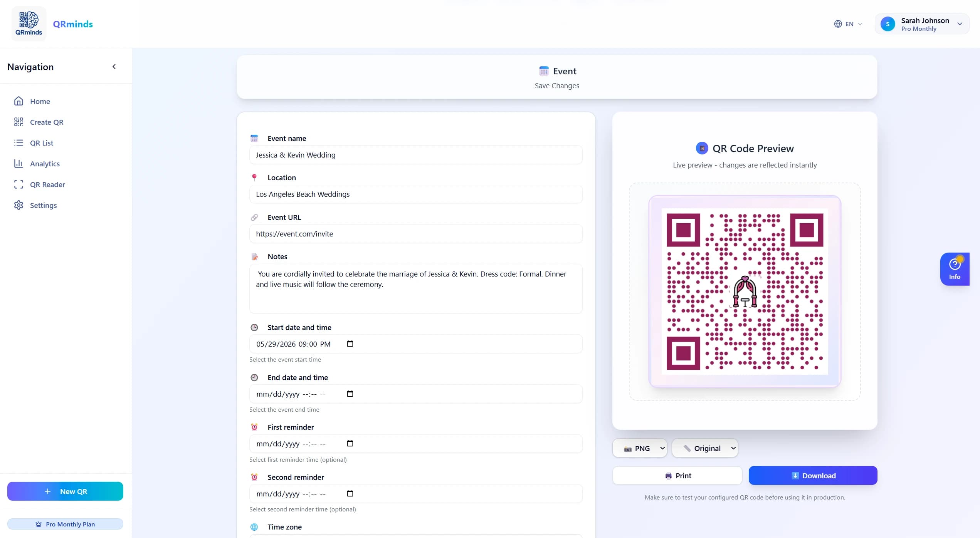Click the QRminds logo icon
This screenshot has width=980, height=538.
click(x=29, y=23)
